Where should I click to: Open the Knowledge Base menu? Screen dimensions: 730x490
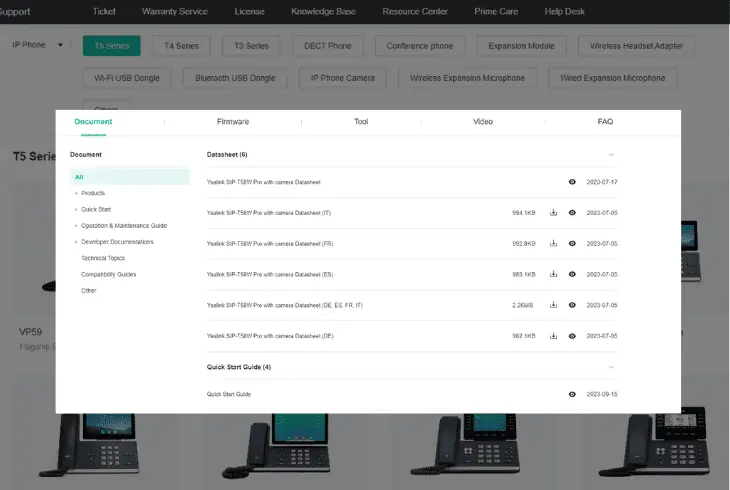[x=323, y=11]
